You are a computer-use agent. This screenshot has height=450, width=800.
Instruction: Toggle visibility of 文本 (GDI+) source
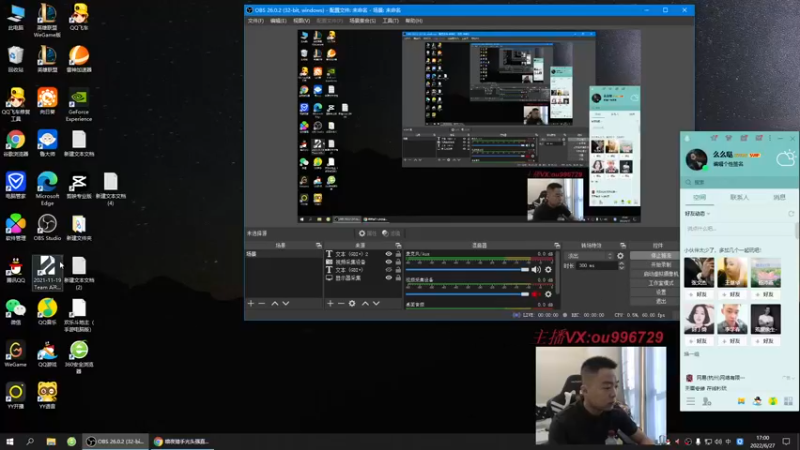click(389, 270)
